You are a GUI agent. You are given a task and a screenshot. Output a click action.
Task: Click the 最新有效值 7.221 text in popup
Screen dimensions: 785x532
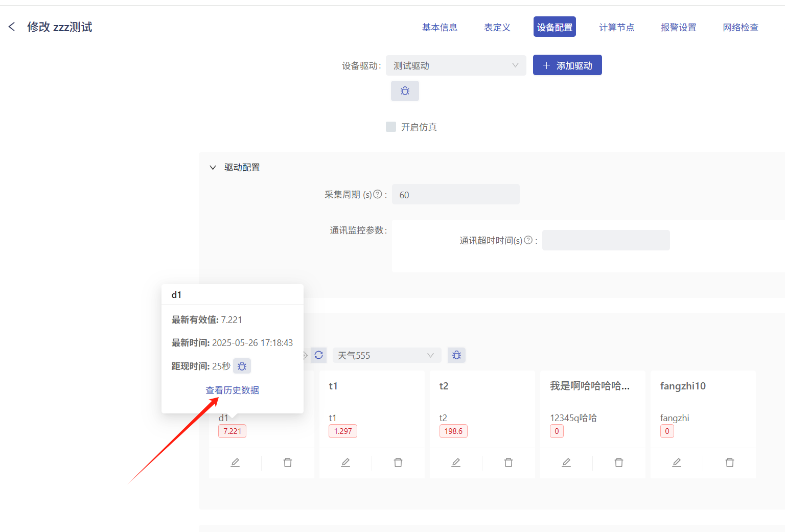(206, 320)
